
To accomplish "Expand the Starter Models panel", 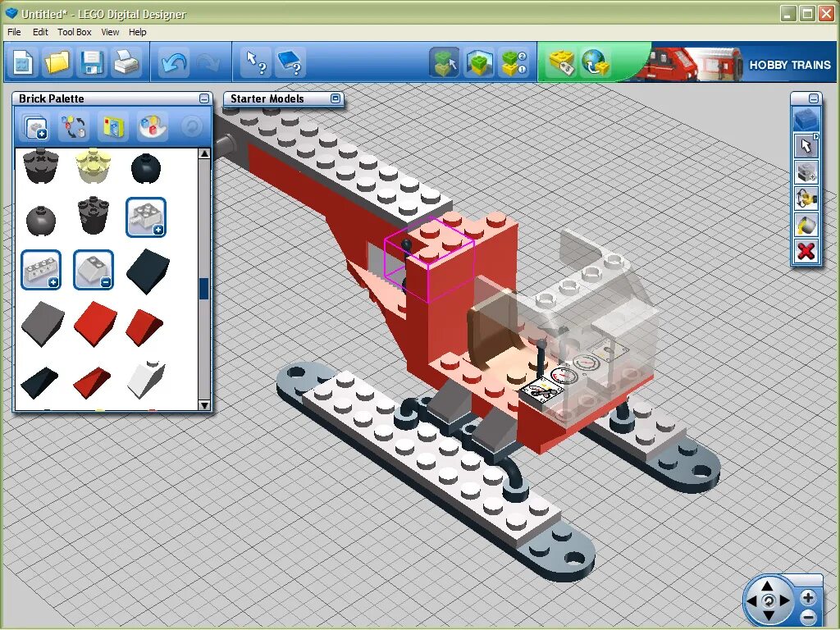I will pyautogui.click(x=336, y=98).
